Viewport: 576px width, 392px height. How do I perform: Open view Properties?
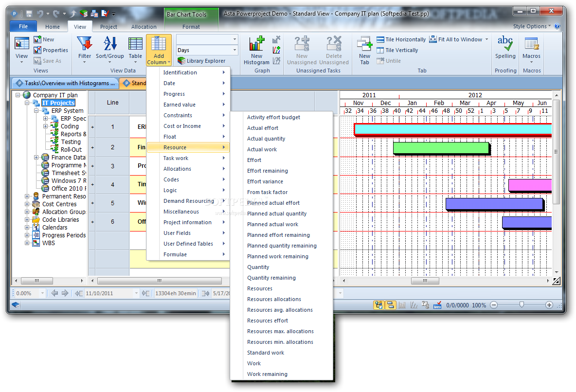tap(51, 50)
